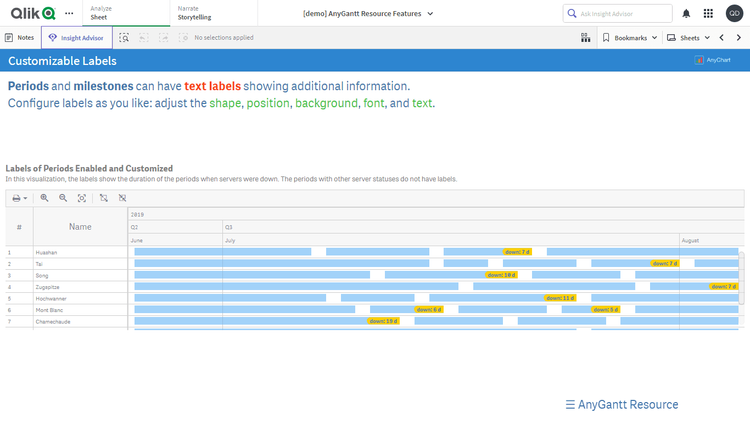Open the selections tool grid icon
The height and width of the screenshot is (422, 750).
point(585,37)
